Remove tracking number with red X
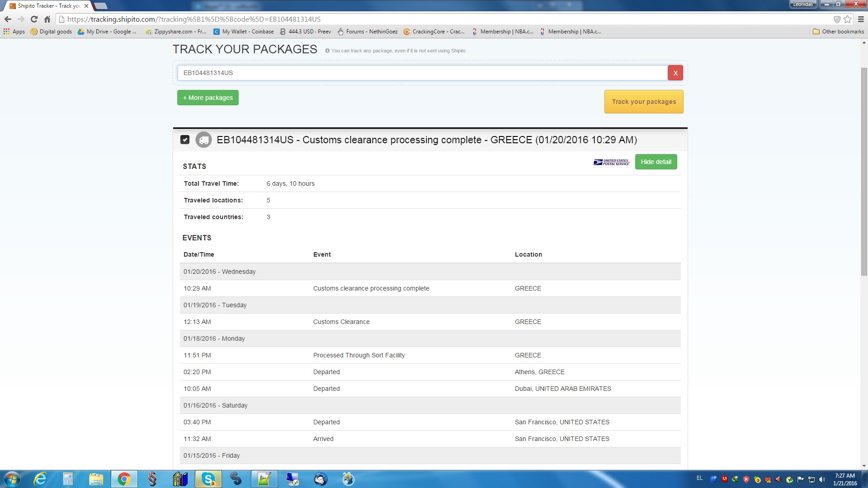This screenshot has height=488, width=868. coord(675,73)
